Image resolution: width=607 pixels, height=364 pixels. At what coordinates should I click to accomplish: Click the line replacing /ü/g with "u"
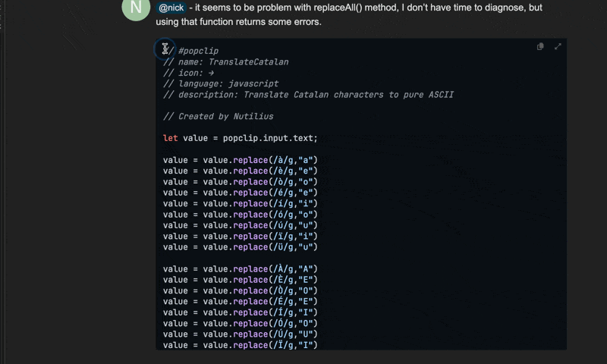(x=240, y=247)
